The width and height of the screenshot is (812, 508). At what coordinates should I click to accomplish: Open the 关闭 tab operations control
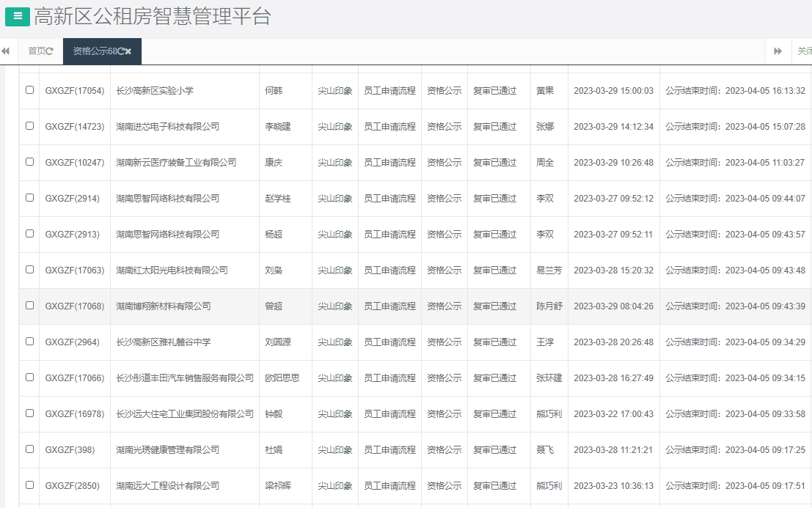(x=803, y=51)
